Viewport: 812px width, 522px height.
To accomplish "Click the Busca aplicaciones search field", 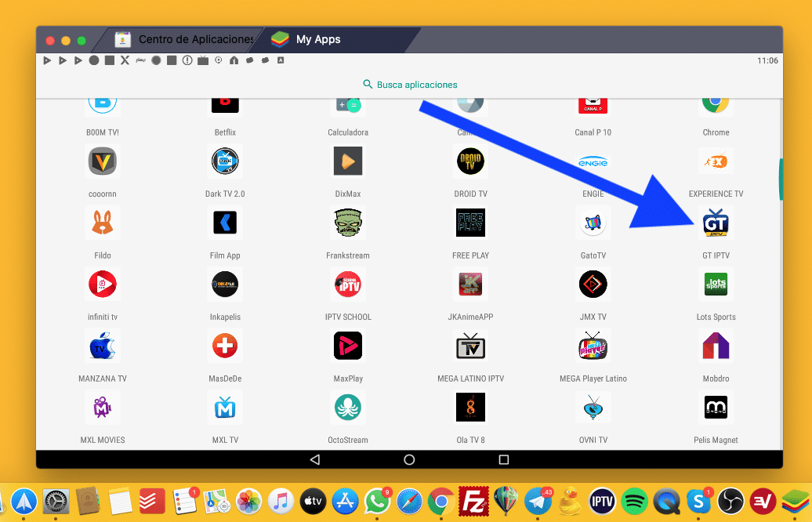I will coord(408,84).
